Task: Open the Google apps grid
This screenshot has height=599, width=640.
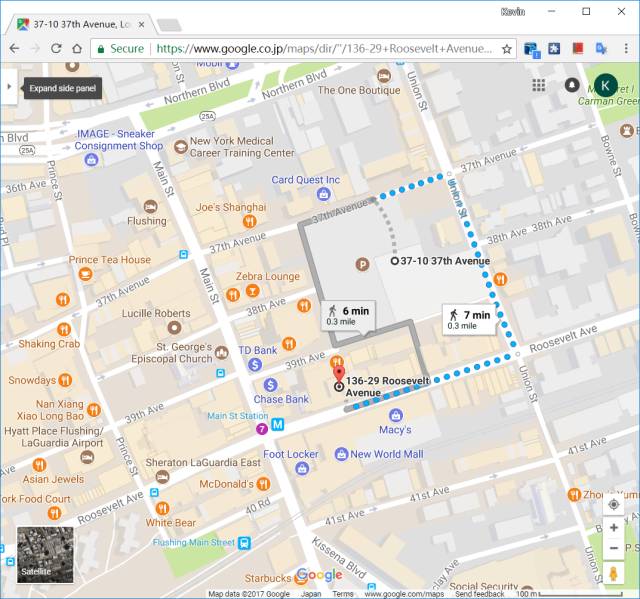Action: pyautogui.click(x=538, y=85)
